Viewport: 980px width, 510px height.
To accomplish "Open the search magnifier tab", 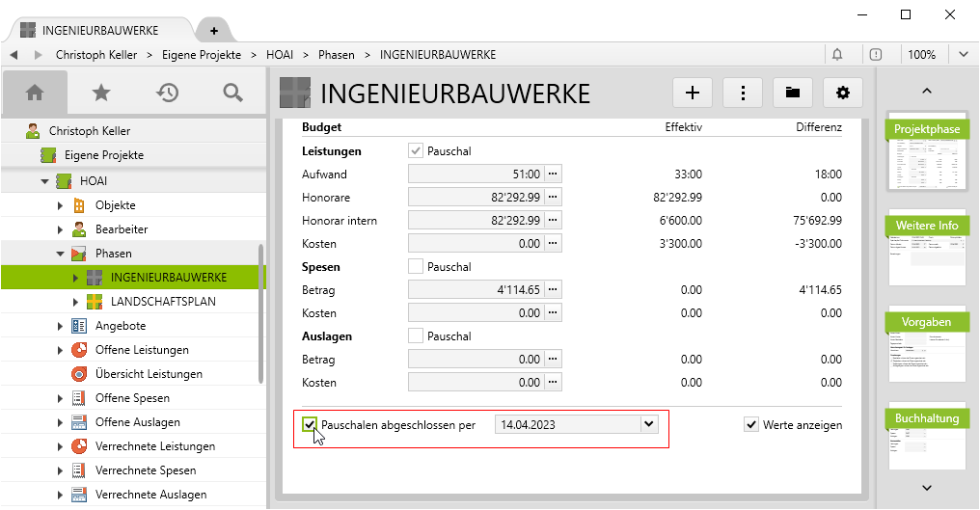I will (x=232, y=93).
